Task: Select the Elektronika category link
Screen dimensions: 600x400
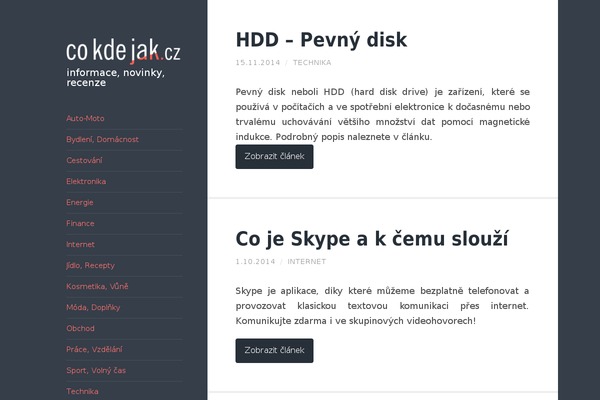Action: point(86,181)
